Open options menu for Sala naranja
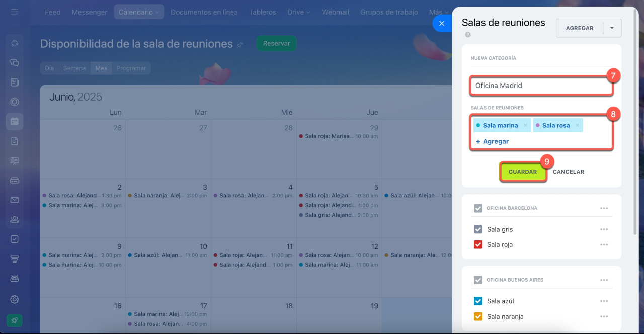644x334 pixels. [x=604, y=316]
